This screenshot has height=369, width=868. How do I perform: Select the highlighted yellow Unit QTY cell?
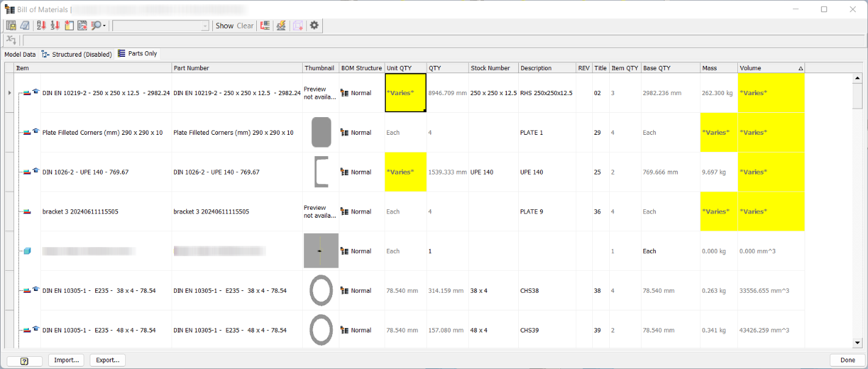point(405,93)
